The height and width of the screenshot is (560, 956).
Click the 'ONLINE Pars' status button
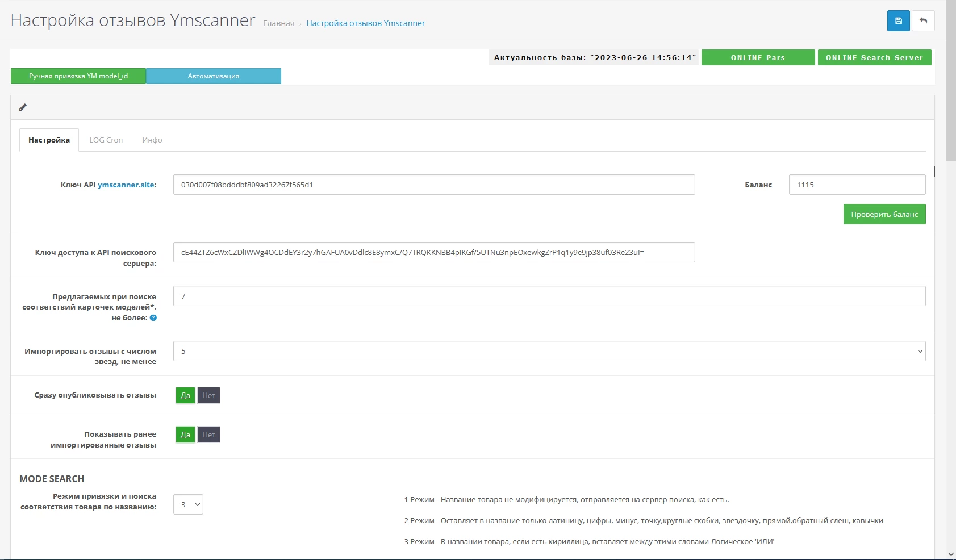(758, 57)
